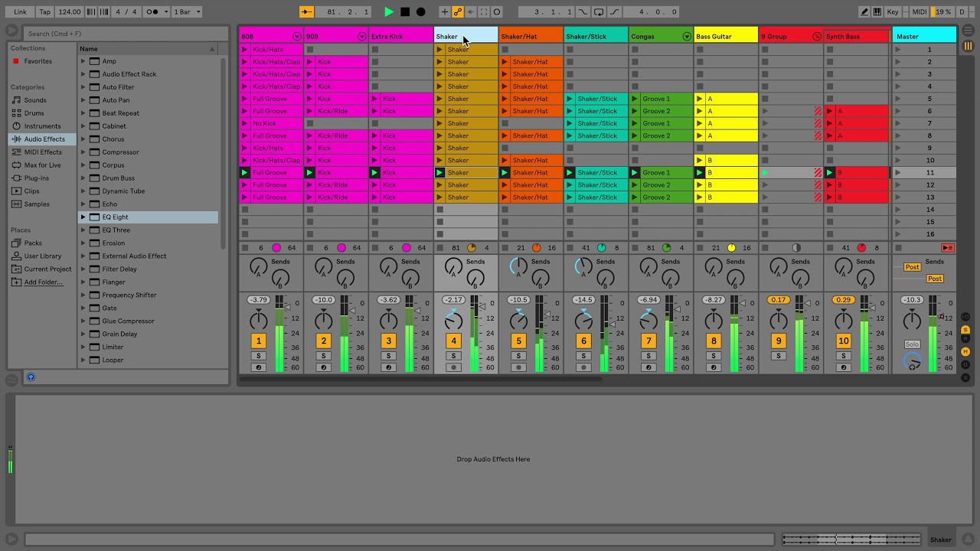
Task: Adjust the Master track volume meter fader
Action: click(941, 315)
